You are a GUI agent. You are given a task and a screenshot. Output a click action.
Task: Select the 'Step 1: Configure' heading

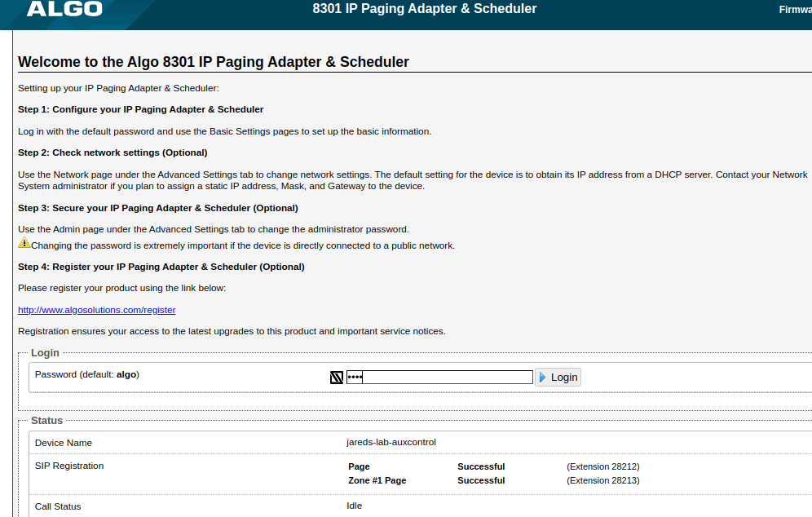pyautogui.click(x=140, y=109)
